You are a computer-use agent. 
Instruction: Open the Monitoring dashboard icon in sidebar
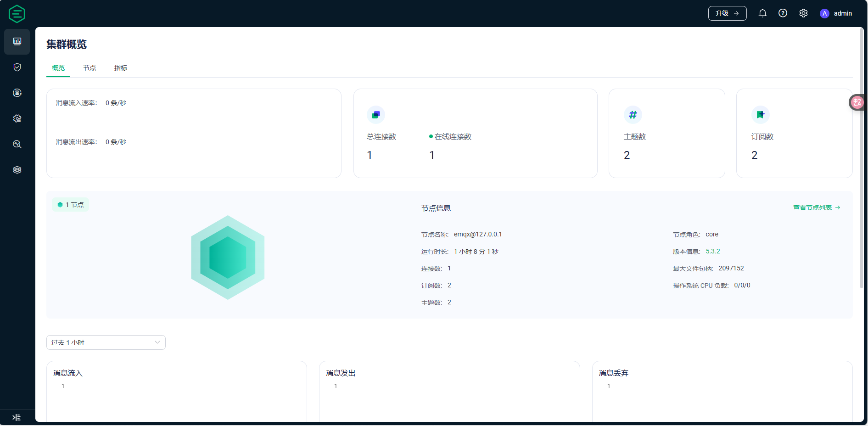[x=17, y=41]
